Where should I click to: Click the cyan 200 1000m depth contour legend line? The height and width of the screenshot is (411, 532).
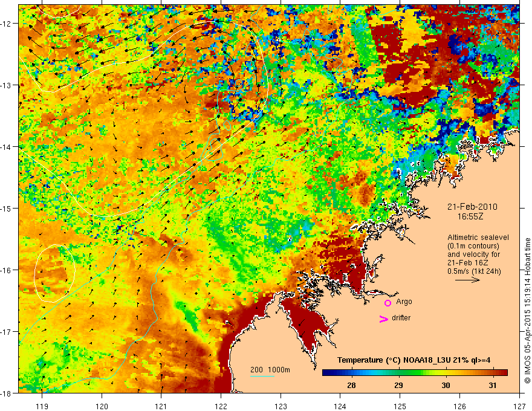[262, 376]
